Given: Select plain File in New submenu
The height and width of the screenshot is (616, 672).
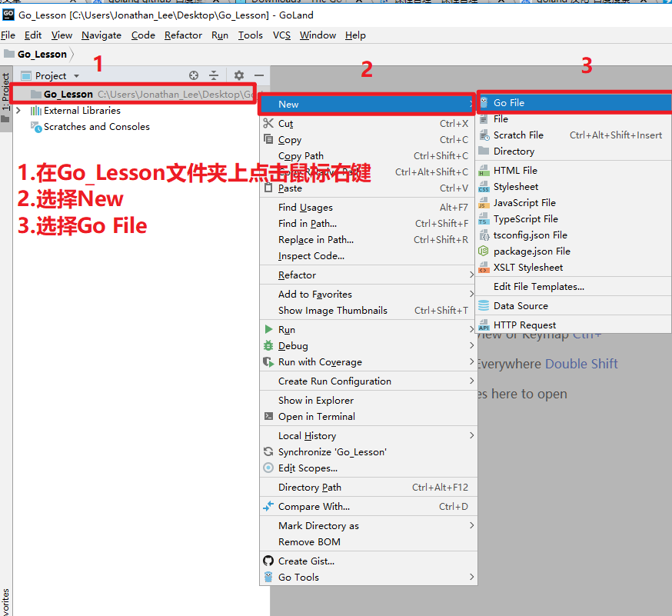Looking at the screenshot, I should (x=574, y=118).
